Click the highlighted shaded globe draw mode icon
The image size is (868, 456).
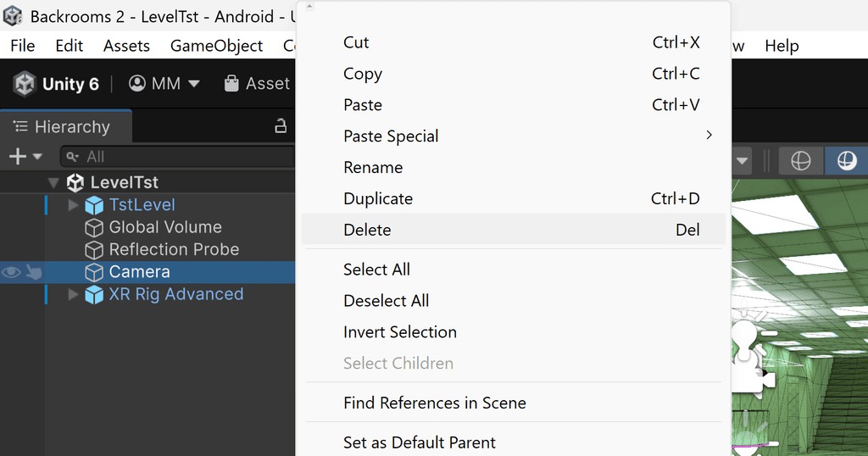point(846,161)
